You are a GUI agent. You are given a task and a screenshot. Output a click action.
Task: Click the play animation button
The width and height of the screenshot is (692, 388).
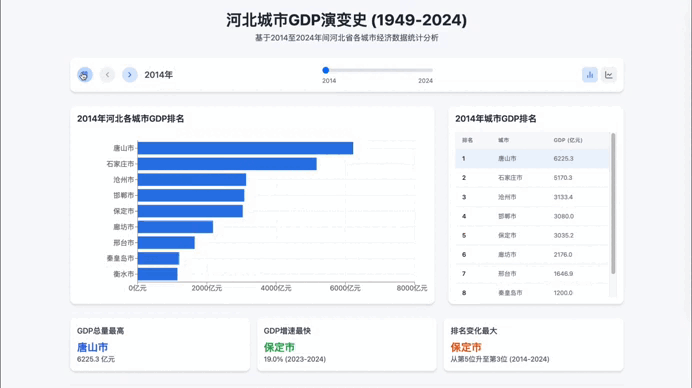click(x=85, y=75)
